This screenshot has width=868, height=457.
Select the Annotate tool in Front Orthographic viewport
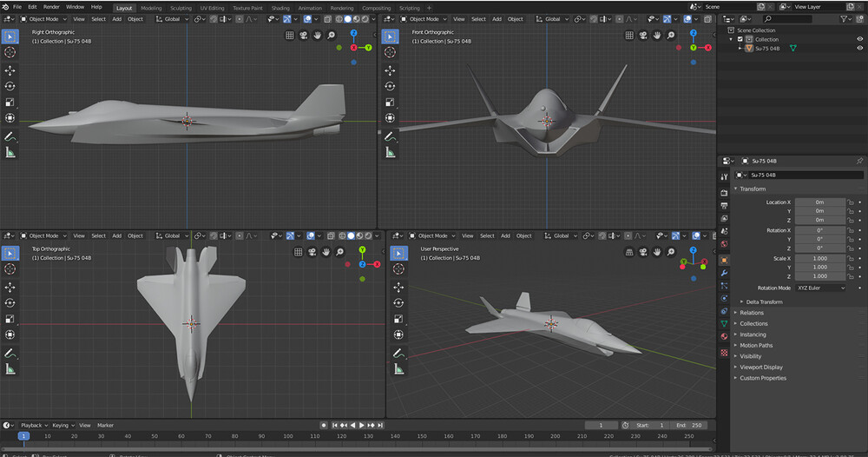point(390,136)
